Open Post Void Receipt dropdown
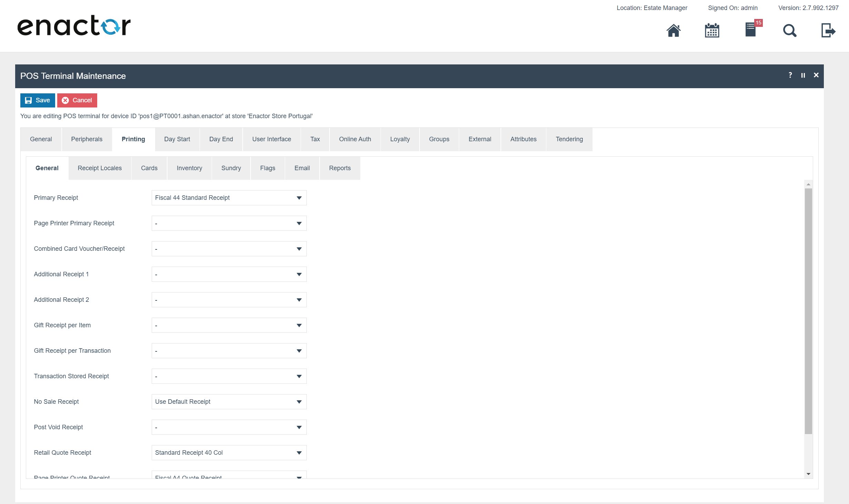 pos(229,427)
